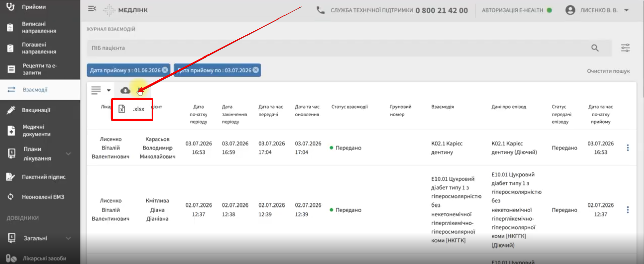Open the dropdown arrow next to the list icon
Viewport: 644px width, 264px height.
tap(109, 90)
